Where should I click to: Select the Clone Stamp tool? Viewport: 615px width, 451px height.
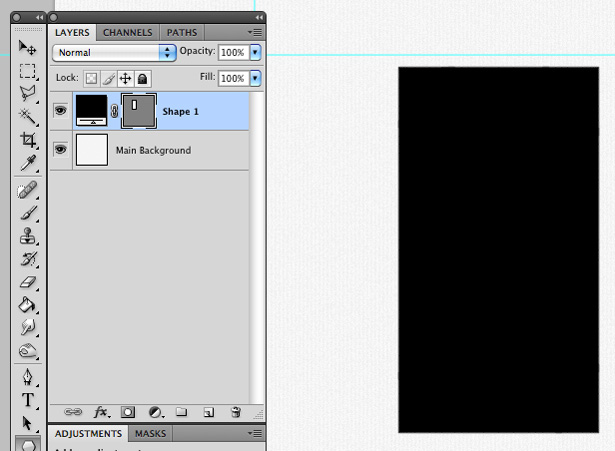click(27, 236)
